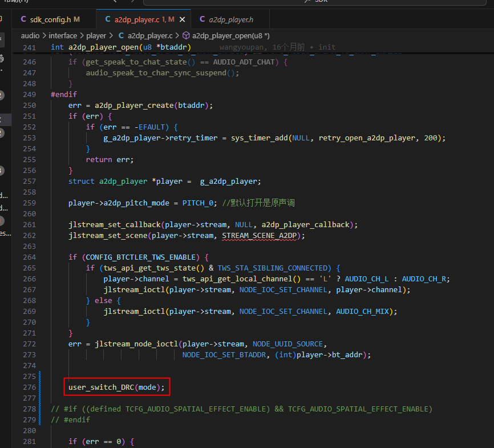Click the audio_speak_to_char_sync_suspend call
The image size is (494, 448).
[156, 73]
